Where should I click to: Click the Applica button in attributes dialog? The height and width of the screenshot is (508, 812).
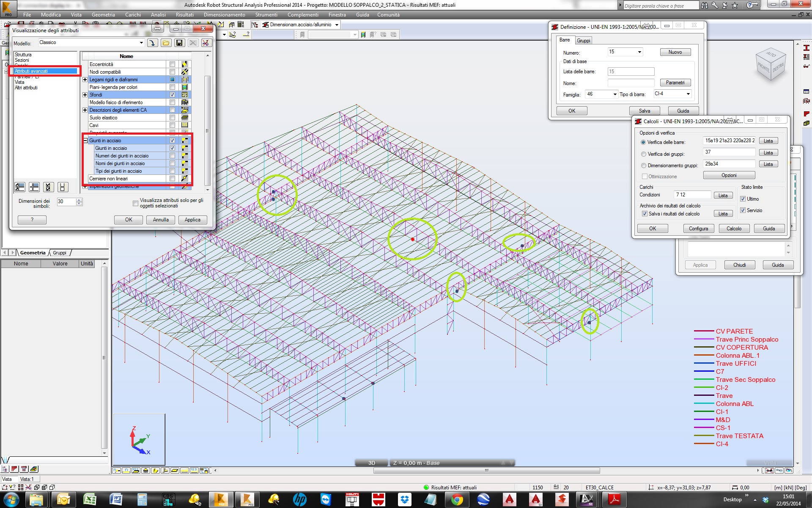(x=192, y=220)
